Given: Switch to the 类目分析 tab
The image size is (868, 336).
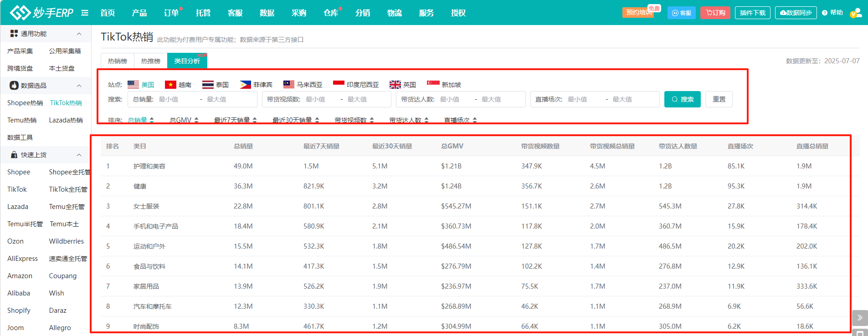Looking at the screenshot, I should [x=187, y=61].
